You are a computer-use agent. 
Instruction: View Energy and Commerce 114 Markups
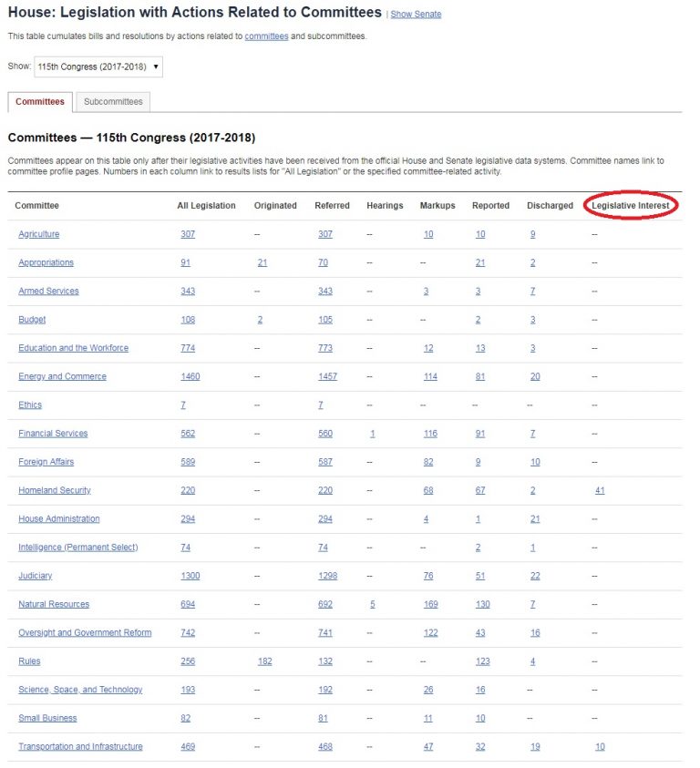click(430, 376)
